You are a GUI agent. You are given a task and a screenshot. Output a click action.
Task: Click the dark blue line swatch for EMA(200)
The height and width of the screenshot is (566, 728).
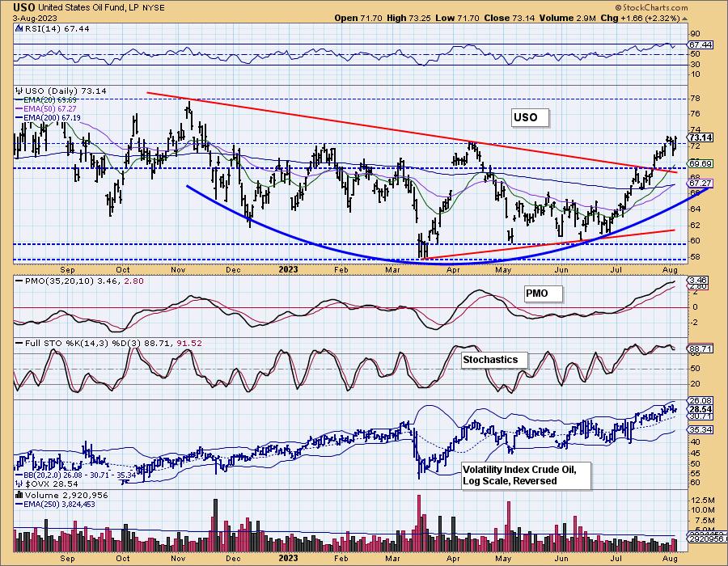click(x=19, y=118)
